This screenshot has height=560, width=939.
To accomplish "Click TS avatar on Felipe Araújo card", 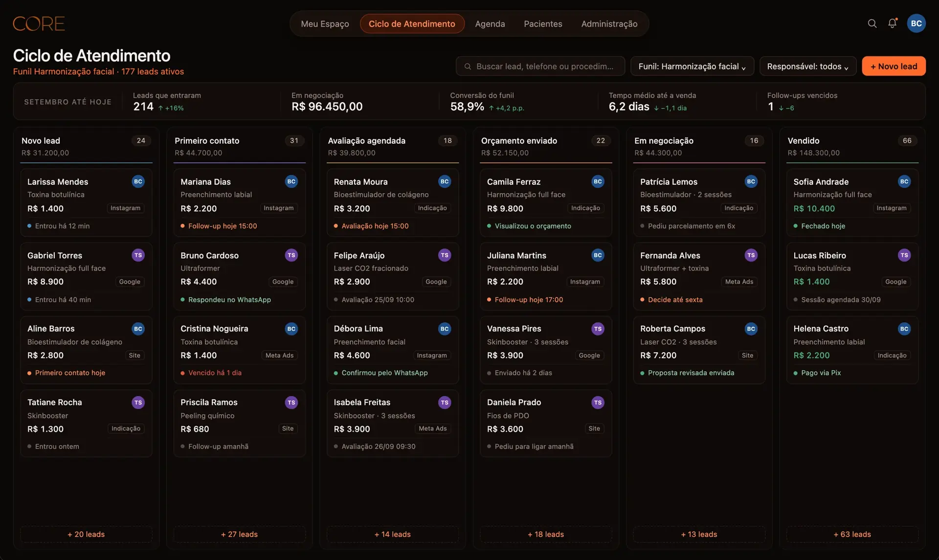I will 445,255.
